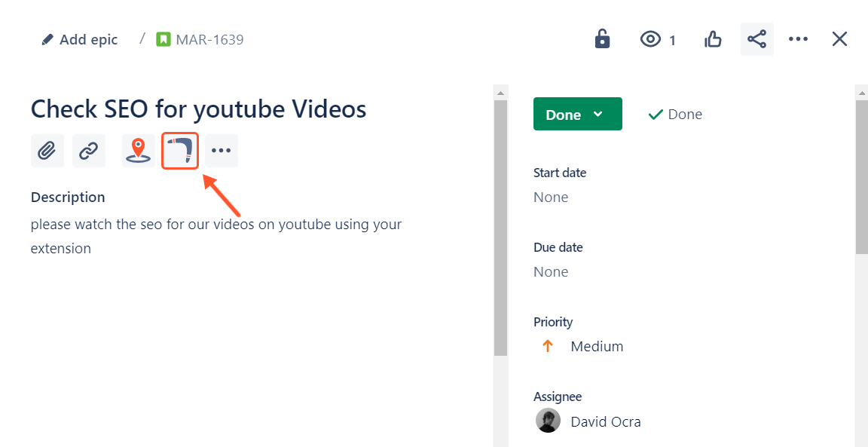Open the MAR-1639 issue link
The height and width of the screenshot is (447, 868).
coord(209,40)
